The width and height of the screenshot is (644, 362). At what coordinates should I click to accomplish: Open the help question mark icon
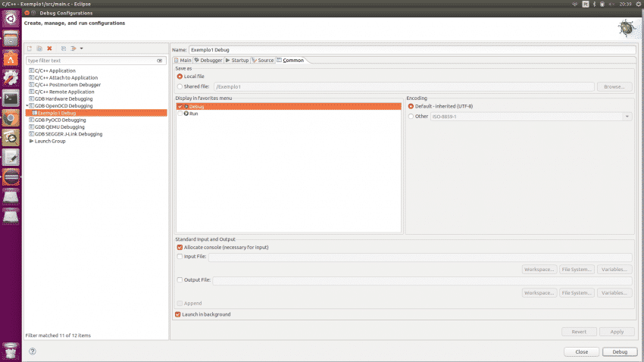tap(33, 351)
